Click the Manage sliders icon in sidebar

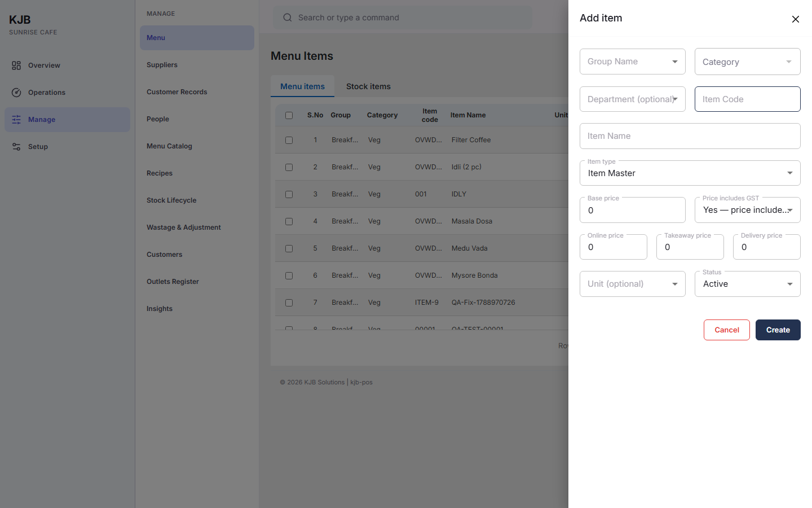[x=16, y=120]
